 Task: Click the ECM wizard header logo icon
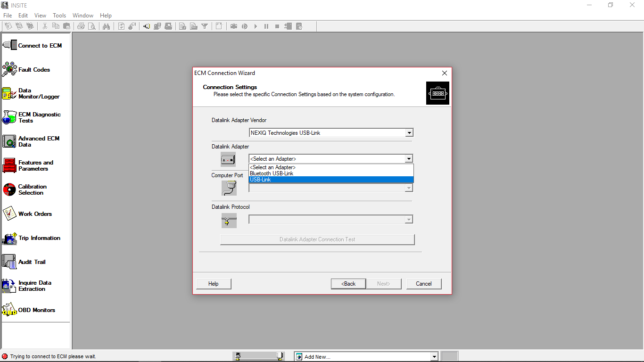click(x=438, y=93)
